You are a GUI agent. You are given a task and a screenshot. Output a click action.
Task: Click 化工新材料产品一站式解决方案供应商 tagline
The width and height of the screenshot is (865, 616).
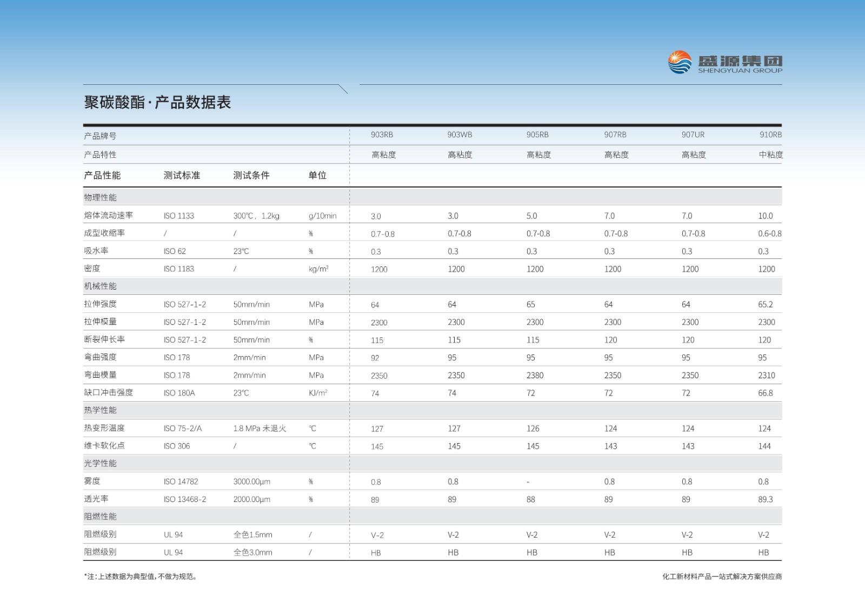click(721, 577)
